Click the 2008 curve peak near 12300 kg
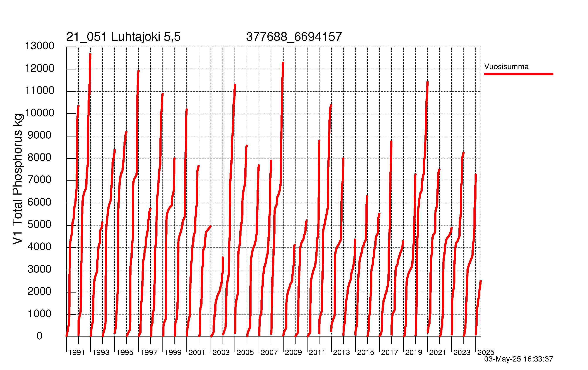Image resolution: width=588 pixels, height=370 pixels. tap(283, 63)
